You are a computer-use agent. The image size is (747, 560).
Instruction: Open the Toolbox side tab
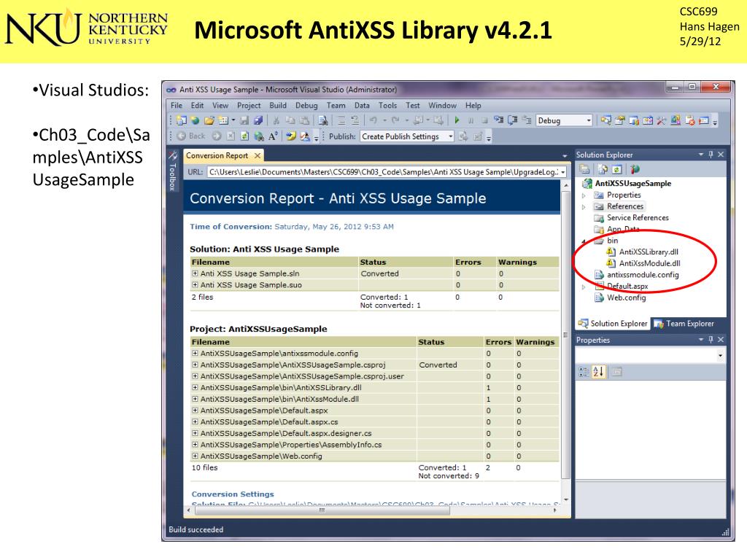173,171
